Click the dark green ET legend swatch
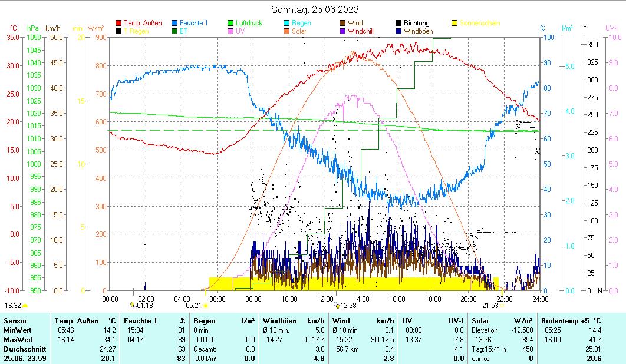Screen dimensions: 626x364 (174, 31)
